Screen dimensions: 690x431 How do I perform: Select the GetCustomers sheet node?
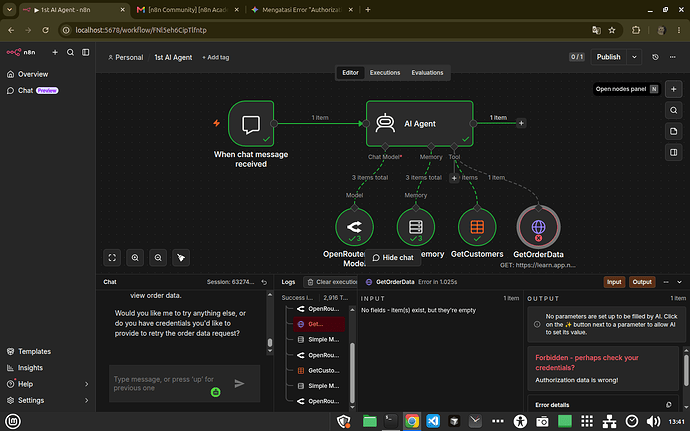tap(477, 227)
